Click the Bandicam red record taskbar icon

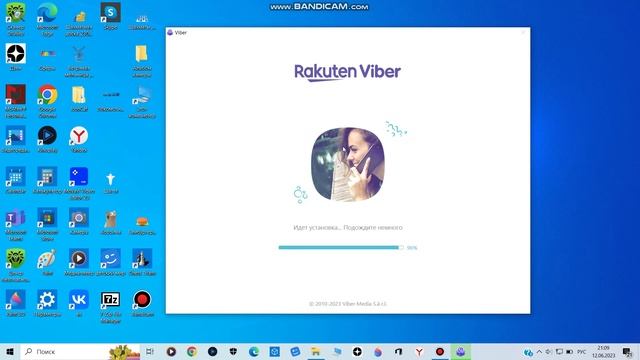[x=440, y=351]
